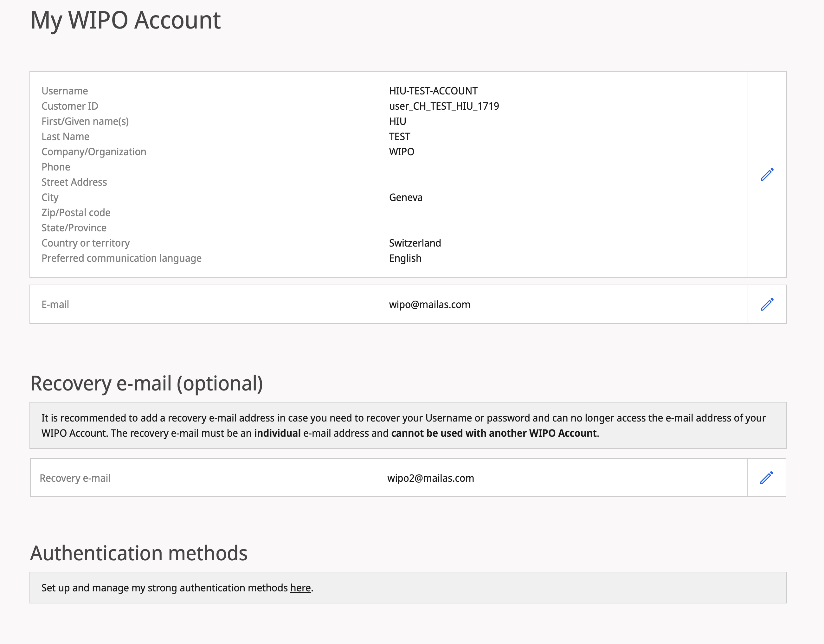Viewport: 824px width, 644px height.
Task: Click the WIPO organization value
Action: point(402,152)
